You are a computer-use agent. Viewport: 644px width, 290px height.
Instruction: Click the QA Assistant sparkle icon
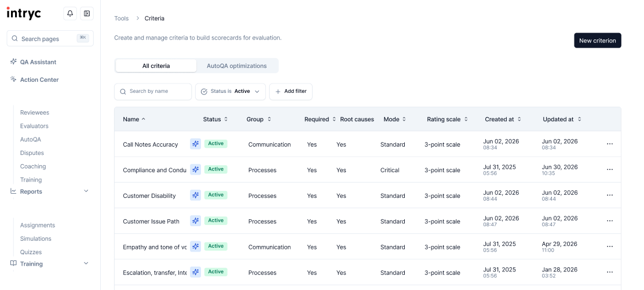[x=13, y=61]
